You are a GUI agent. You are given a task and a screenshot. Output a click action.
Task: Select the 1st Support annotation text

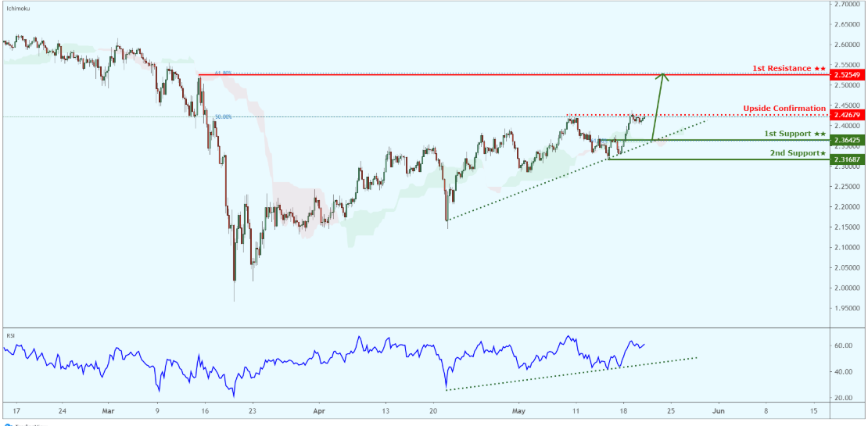point(795,134)
